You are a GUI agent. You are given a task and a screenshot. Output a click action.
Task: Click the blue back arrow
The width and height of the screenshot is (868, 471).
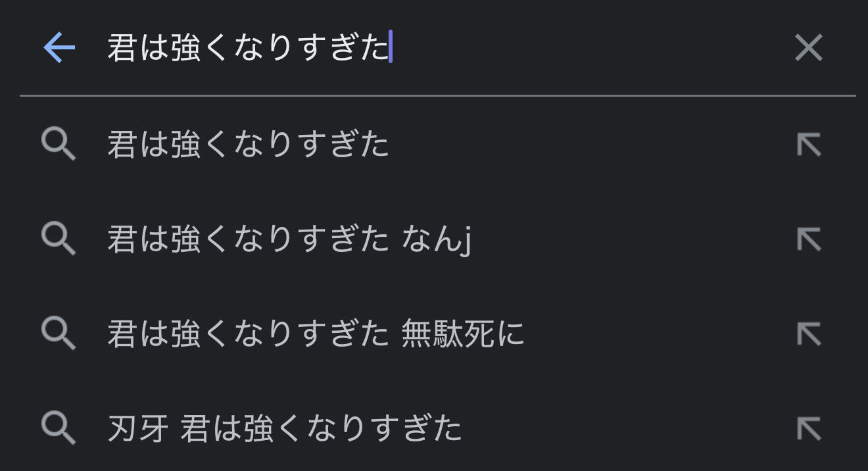(59, 48)
